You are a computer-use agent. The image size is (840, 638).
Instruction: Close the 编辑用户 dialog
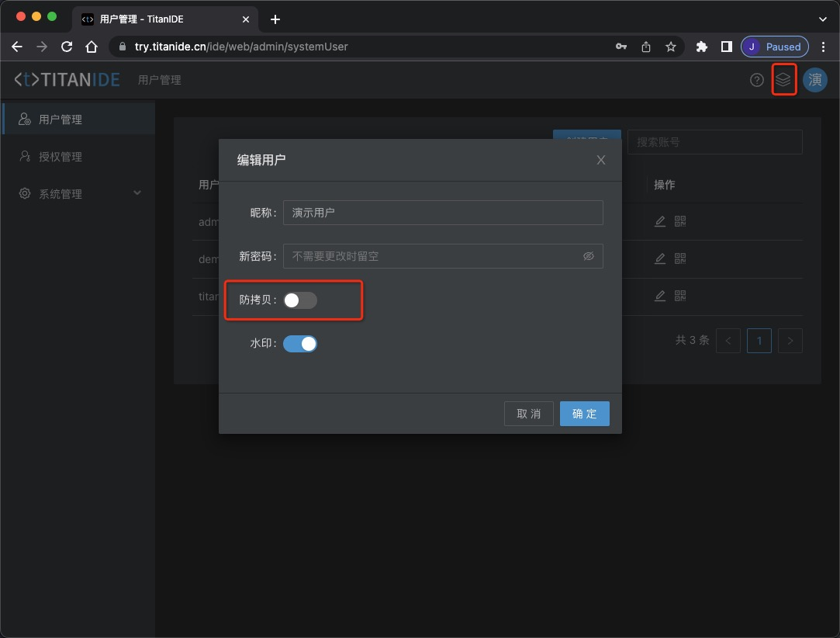tap(600, 160)
